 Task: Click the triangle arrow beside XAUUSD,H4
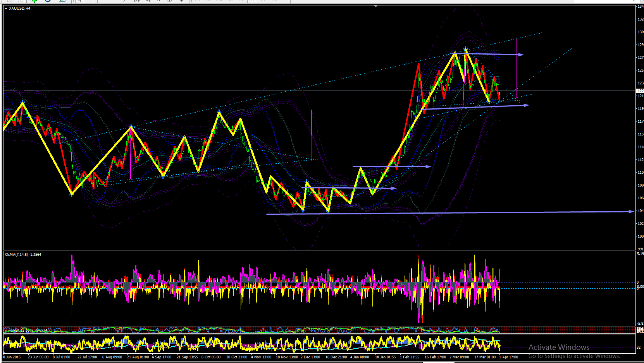pos(6,8)
